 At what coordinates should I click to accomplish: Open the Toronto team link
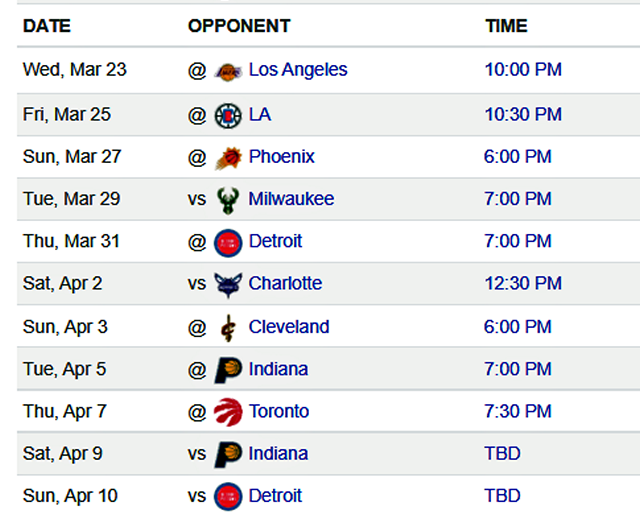pyautogui.click(x=279, y=412)
